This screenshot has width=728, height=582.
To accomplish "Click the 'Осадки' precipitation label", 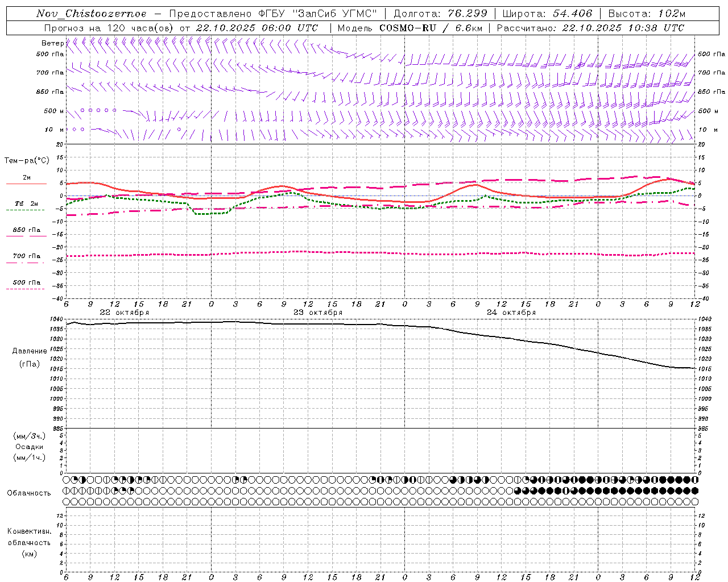I will pyautogui.click(x=30, y=447).
